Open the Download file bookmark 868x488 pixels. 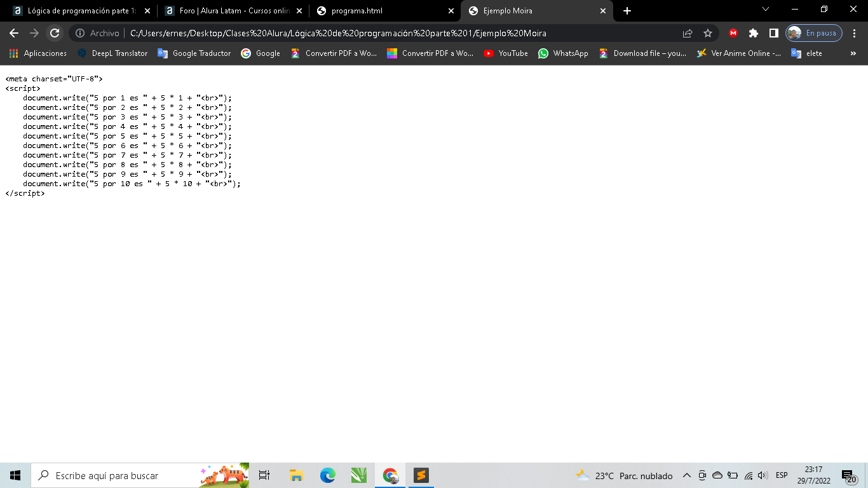pyautogui.click(x=642, y=53)
